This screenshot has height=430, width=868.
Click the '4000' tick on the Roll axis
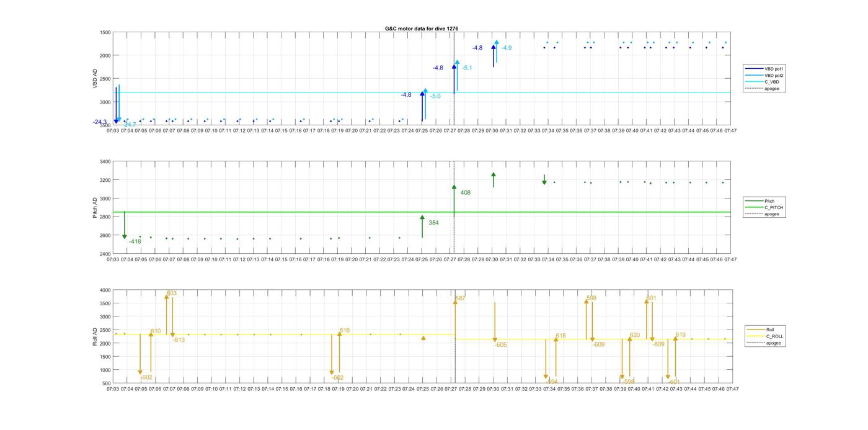pos(105,290)
